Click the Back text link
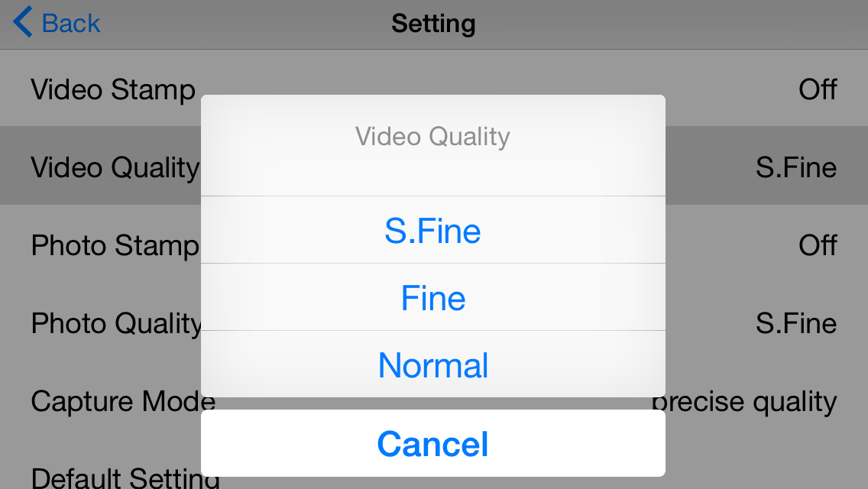 tap(71, 24)
